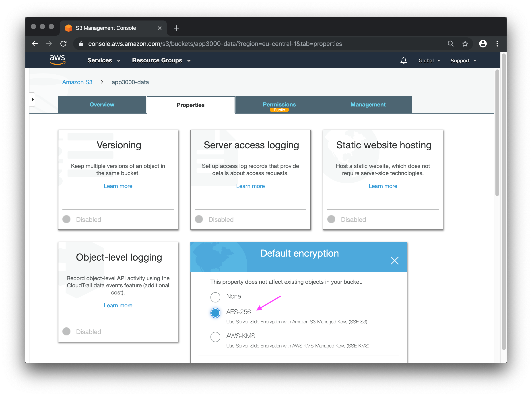Bookmark this page with the star icon

[x=465, y=44]
